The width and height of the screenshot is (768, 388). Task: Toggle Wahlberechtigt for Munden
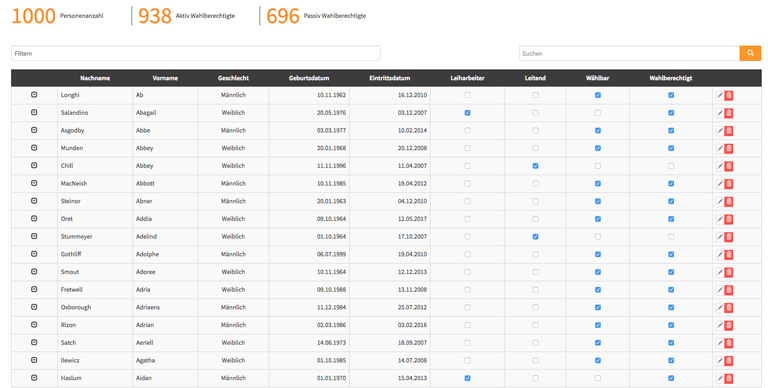pyautogui.click(x=671, y=148)
